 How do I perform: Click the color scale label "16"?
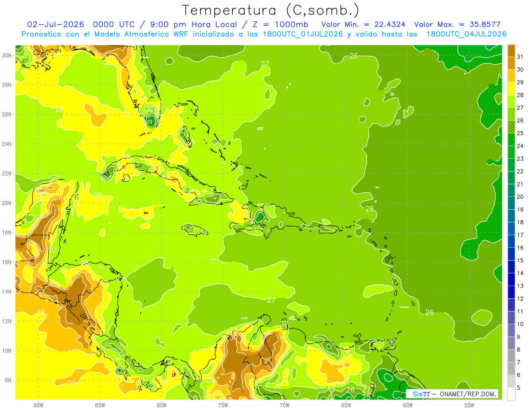520,247
